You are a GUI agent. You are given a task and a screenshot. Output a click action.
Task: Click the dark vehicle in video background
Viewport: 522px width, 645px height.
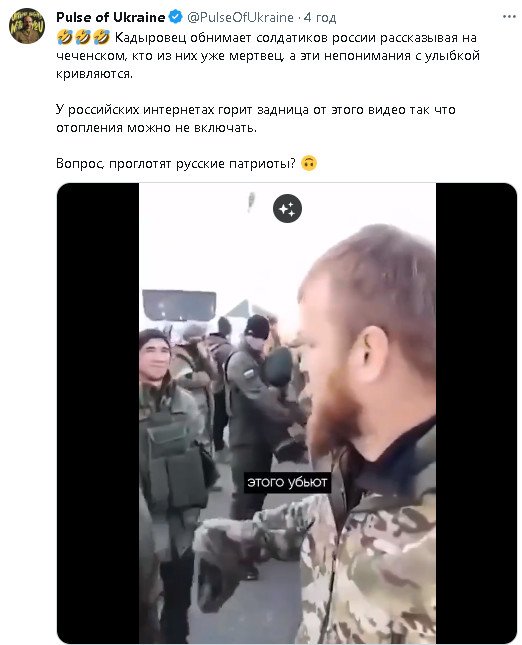tap(179, 305)
